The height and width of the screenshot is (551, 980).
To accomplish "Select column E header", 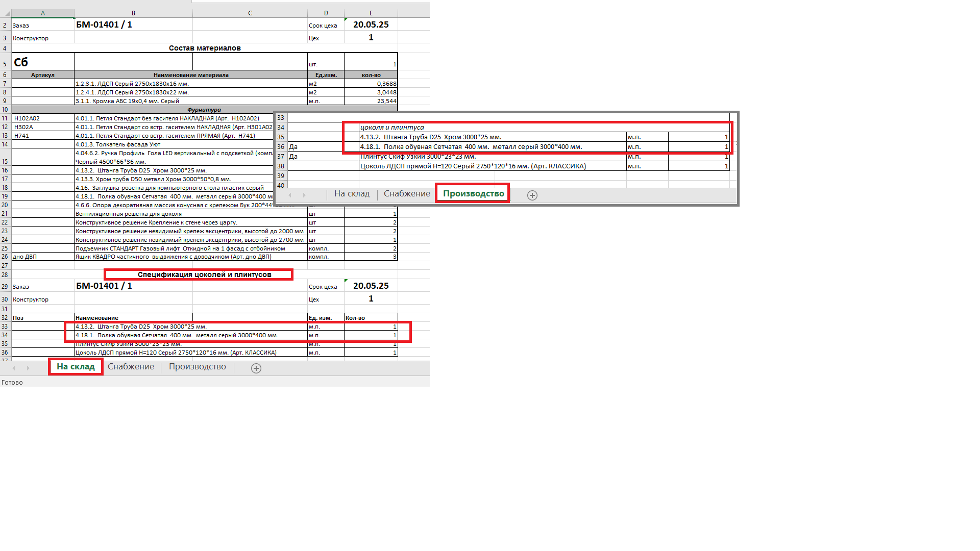I will 371,13.
